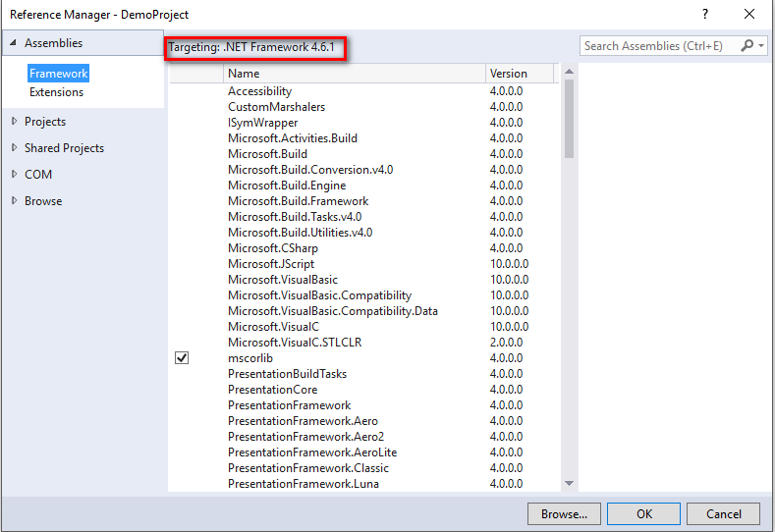
Task: Open the Projects label in sidebar
Action: (x=45, y=122)
